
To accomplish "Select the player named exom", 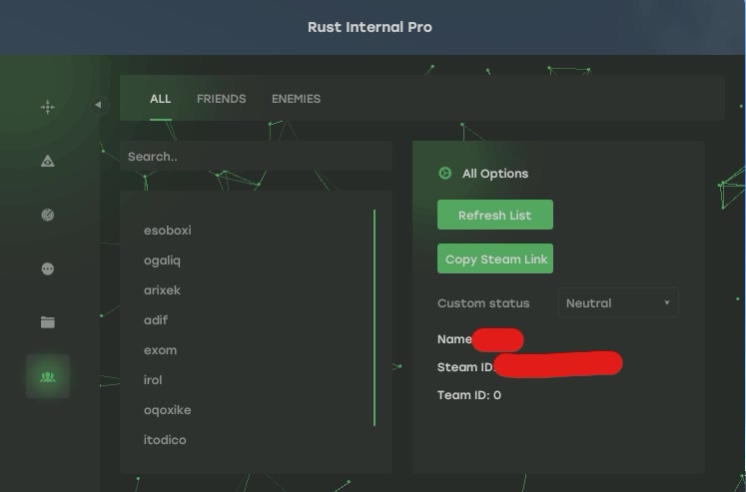I will [160, 350].
